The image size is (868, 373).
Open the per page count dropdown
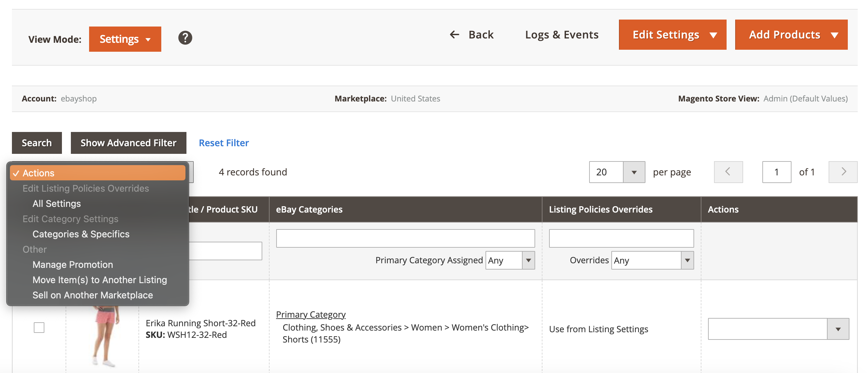click(634, 172)
